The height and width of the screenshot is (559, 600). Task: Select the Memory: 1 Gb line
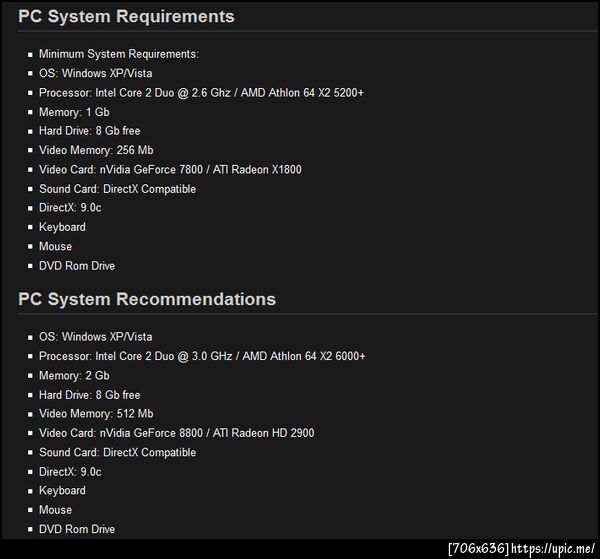pos(74,112)
